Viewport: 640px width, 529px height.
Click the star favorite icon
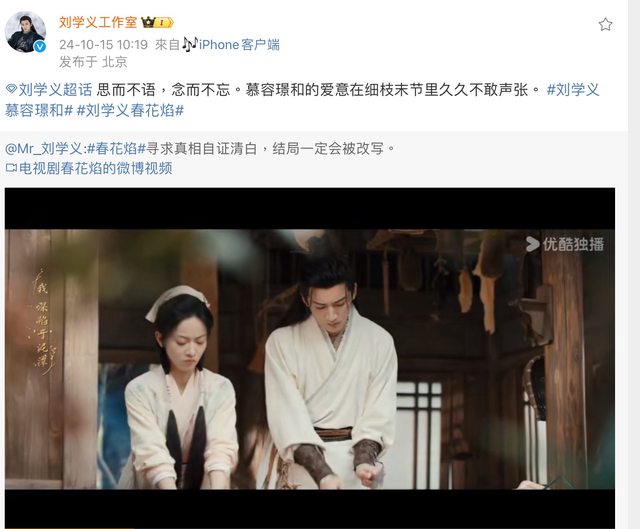tap(605, 24)
